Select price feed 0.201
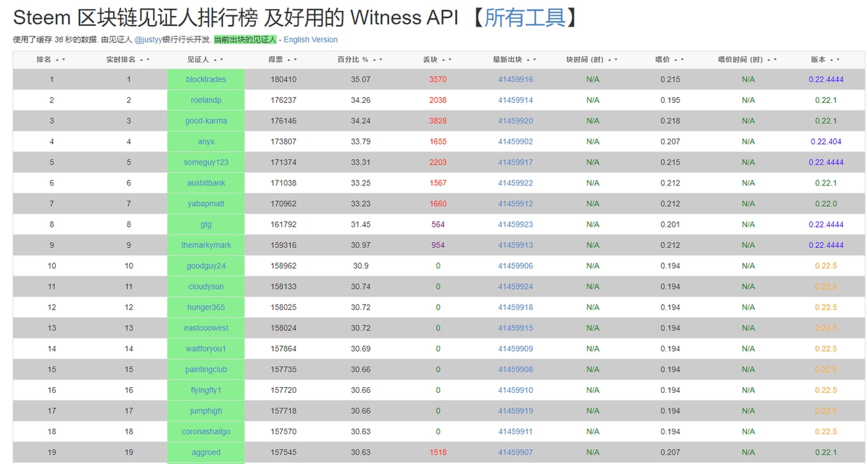 click(x=670, y=224)
